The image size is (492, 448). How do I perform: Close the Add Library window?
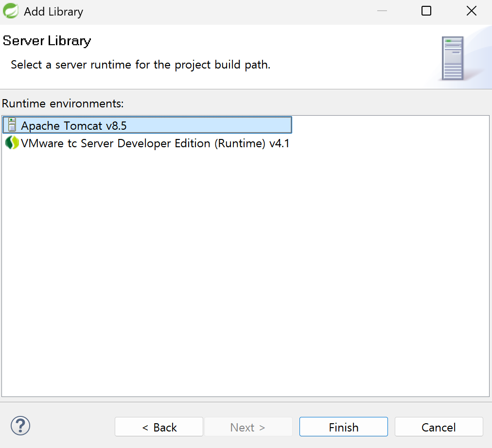pos(471,11)
